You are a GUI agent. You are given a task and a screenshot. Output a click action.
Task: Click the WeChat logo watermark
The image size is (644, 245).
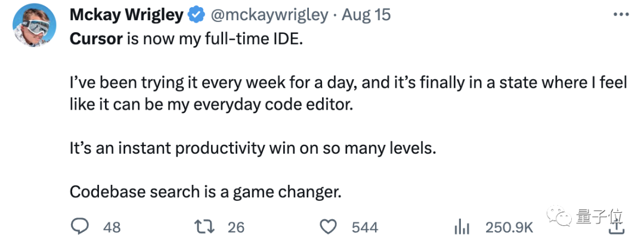click(561, 216)
